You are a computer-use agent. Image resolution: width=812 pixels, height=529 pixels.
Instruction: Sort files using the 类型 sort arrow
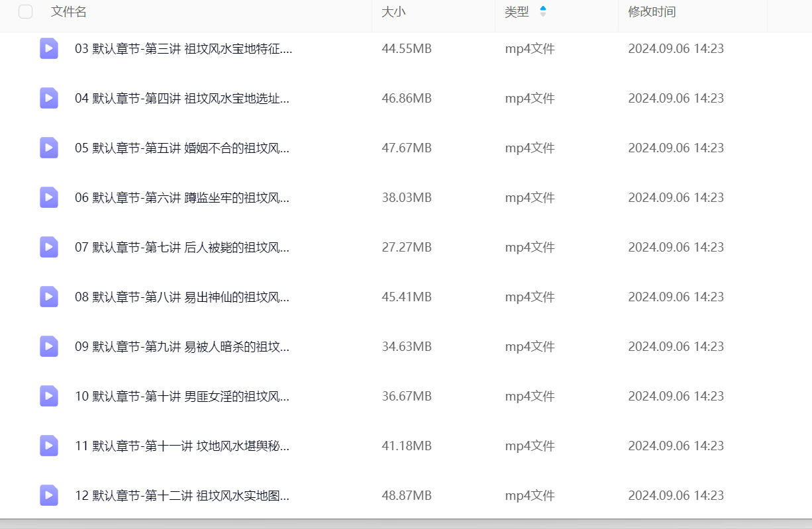(x=543, y=12)
